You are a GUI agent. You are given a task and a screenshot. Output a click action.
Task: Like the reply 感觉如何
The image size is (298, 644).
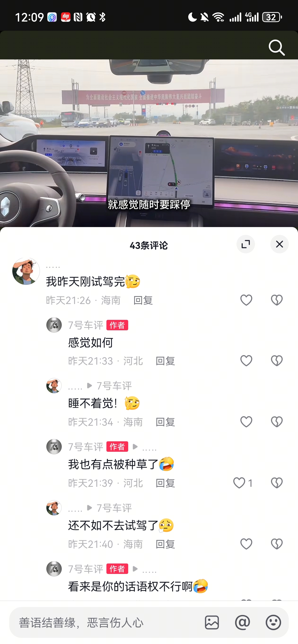point(246,361)
